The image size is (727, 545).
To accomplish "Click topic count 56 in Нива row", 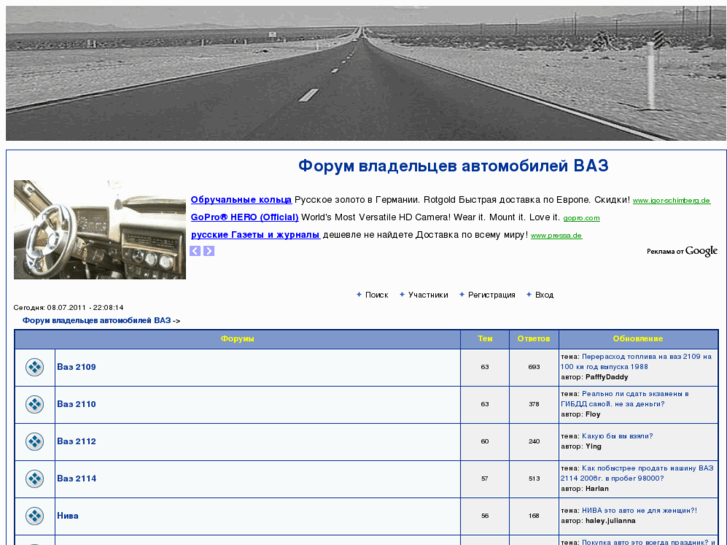I will click(485, 515).
